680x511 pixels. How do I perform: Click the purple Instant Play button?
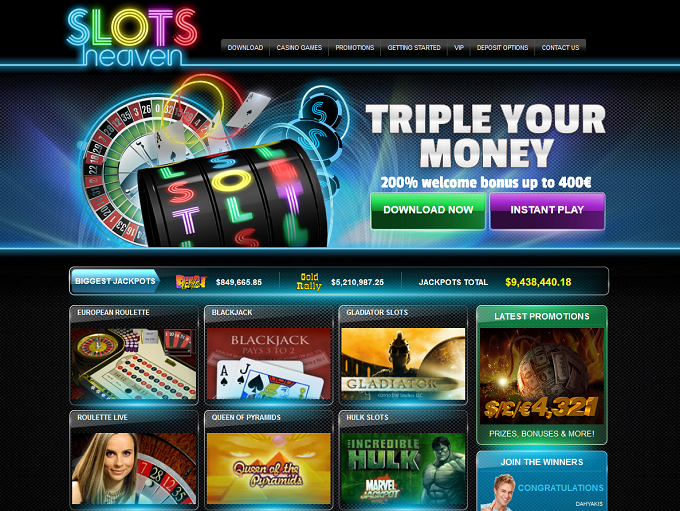pos(547,211)
